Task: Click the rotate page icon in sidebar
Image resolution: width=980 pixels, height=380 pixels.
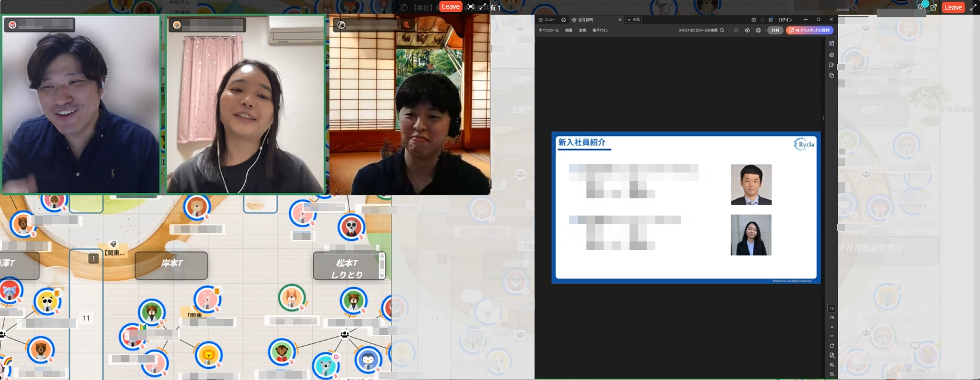Action: coord(832,346)
